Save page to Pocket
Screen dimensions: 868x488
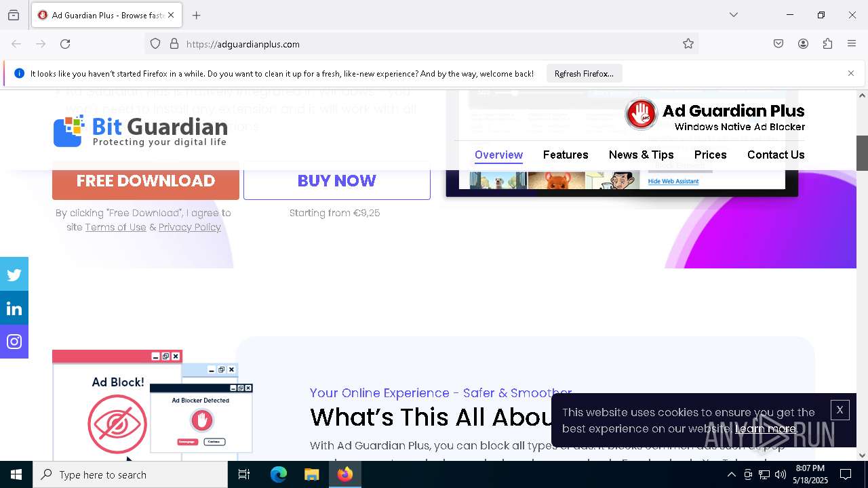point(778,44)
